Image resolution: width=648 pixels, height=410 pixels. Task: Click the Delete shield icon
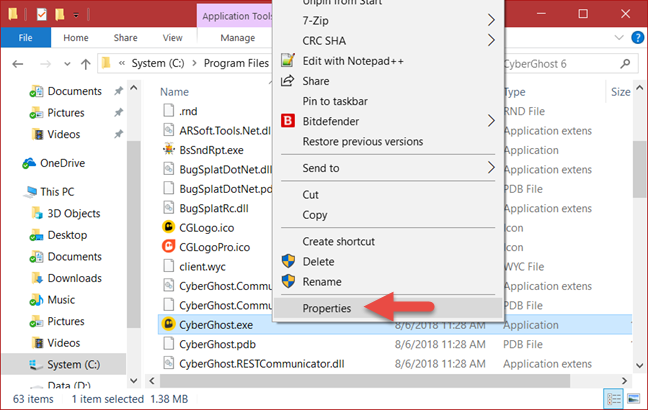288,261
